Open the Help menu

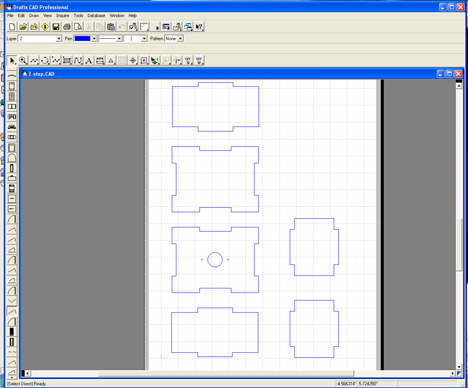pos(133,16)
